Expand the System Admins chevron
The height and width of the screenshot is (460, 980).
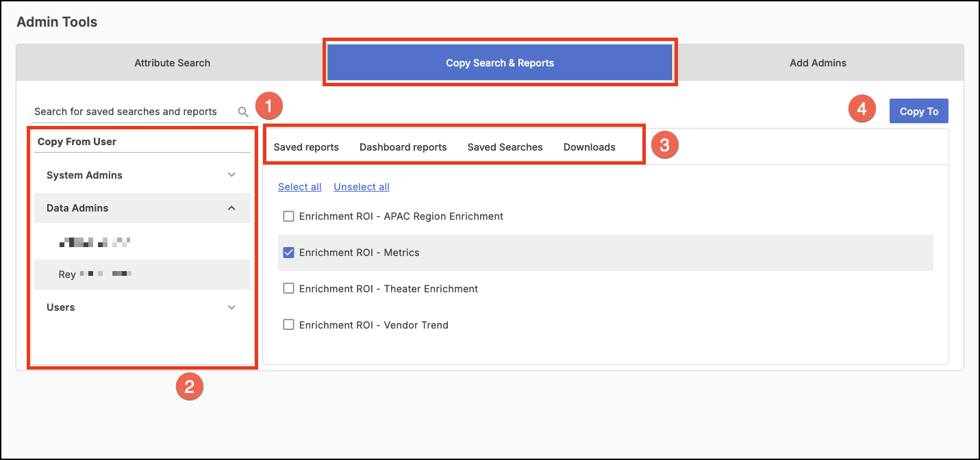pos(231,175)
